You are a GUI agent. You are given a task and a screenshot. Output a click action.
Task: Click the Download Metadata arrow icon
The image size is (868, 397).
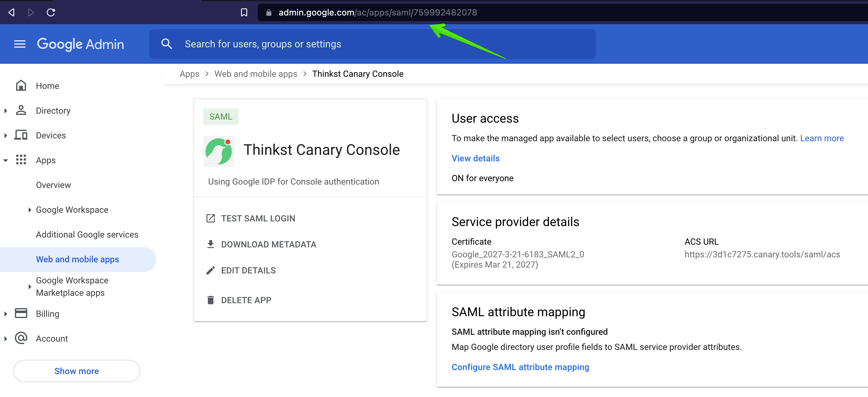pos(211,244)
